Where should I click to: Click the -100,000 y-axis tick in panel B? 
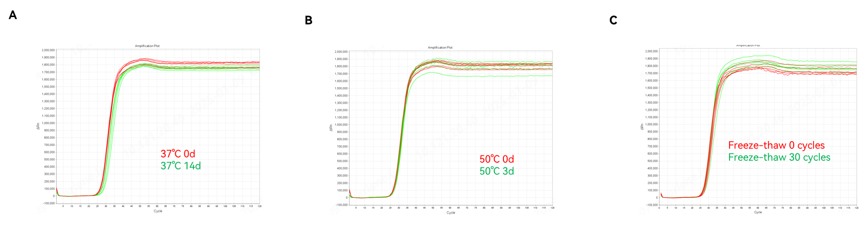[341, 205]
